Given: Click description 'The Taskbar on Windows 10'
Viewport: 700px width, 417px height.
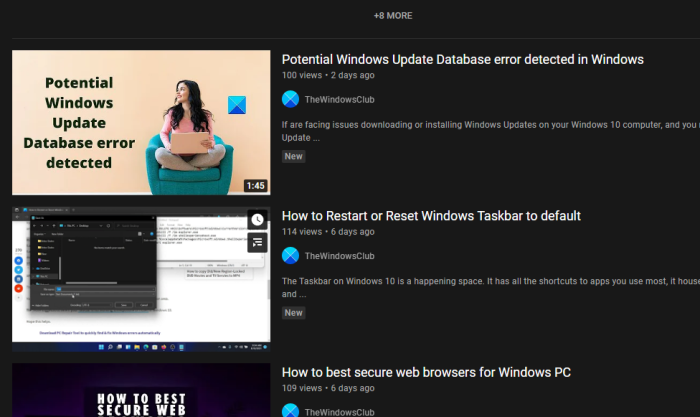Looking at the screenshot, I should pos(489,288).
